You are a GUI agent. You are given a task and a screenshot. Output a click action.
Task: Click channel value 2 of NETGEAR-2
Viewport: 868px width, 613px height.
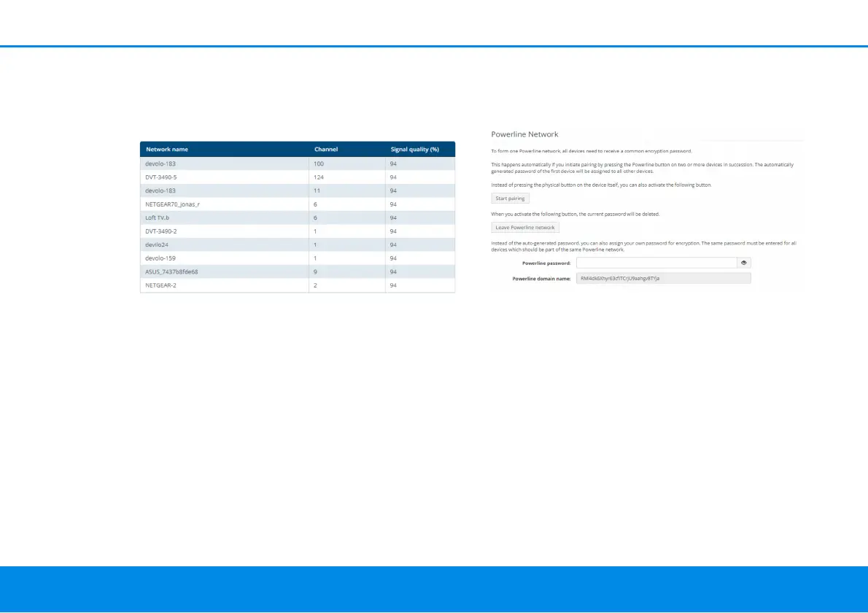(315, 285)
